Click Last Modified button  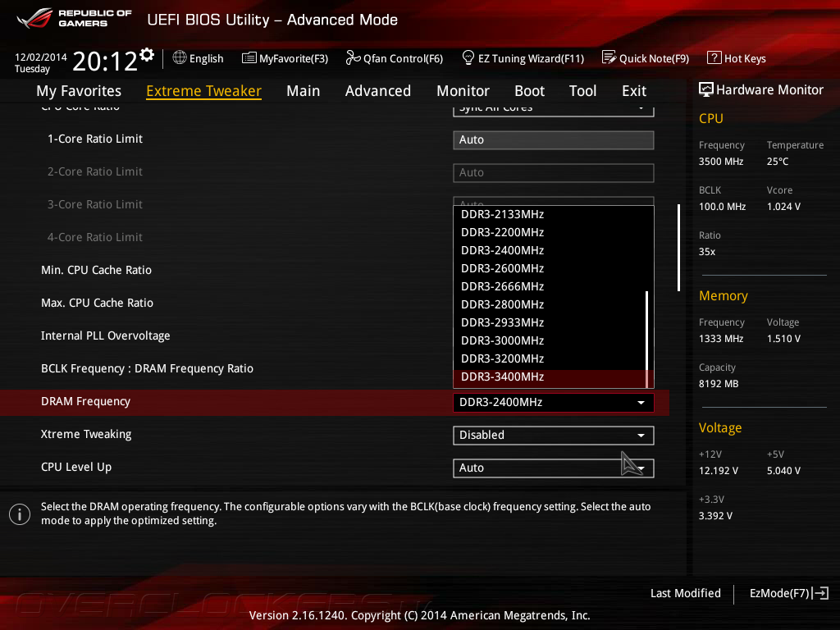pos(685,593)
